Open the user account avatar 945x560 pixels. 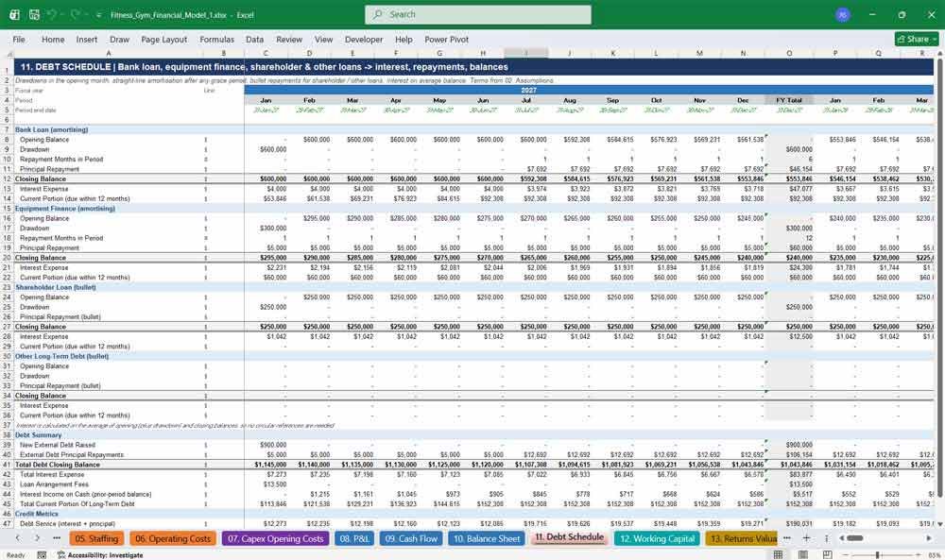coord(843,14)
